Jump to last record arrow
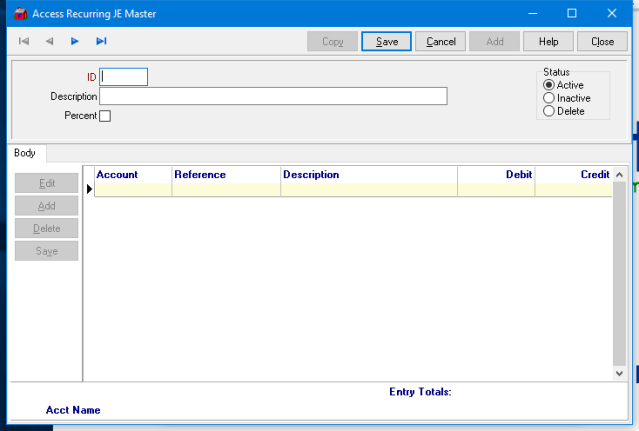Image resolution: width=639 pixels, height=431 pixels. click(x=101, y=41)
